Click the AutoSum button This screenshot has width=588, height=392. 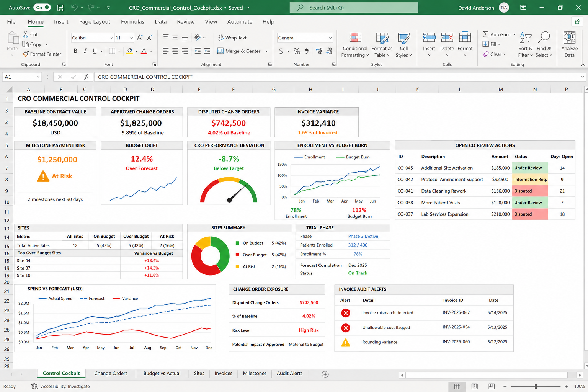coord(497,34)
